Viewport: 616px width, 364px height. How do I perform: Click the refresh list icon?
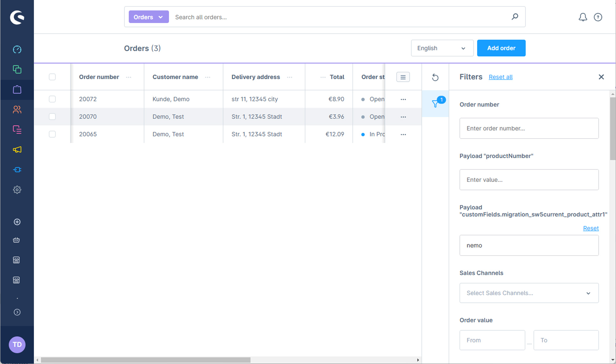pos(435,77)
